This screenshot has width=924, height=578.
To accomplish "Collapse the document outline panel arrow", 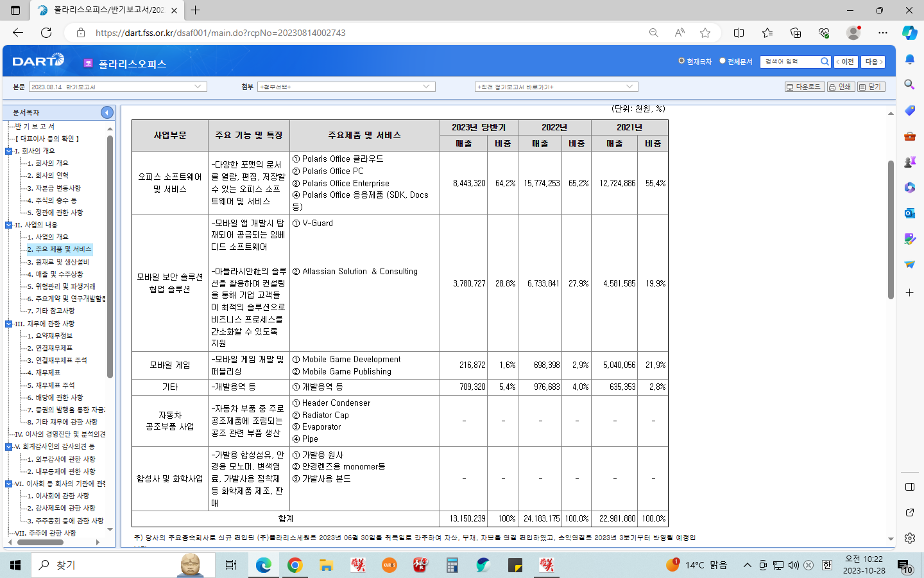I will (x=107, y=112).
